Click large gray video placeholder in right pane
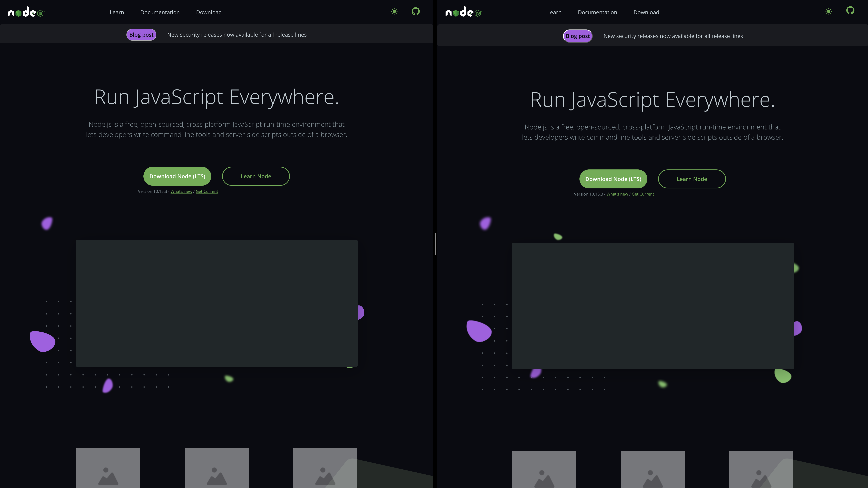This screenshot has height=488, width=868. pyautogui.click(x=652, y=306)
